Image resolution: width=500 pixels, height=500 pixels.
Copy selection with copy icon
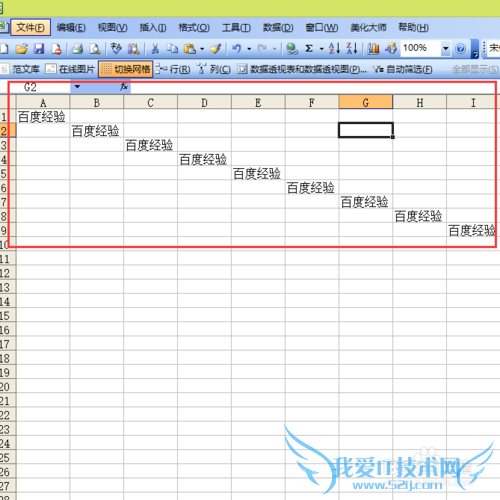tap(172, 49)
